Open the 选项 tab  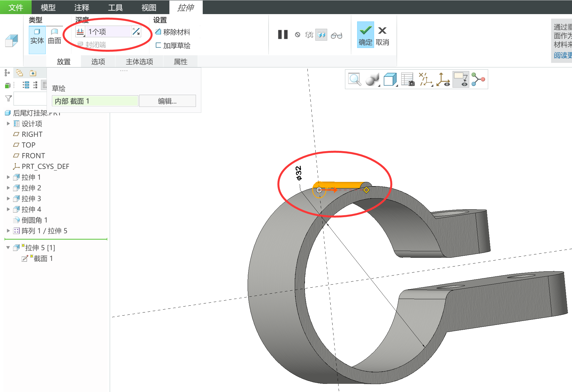pos(98,62)
